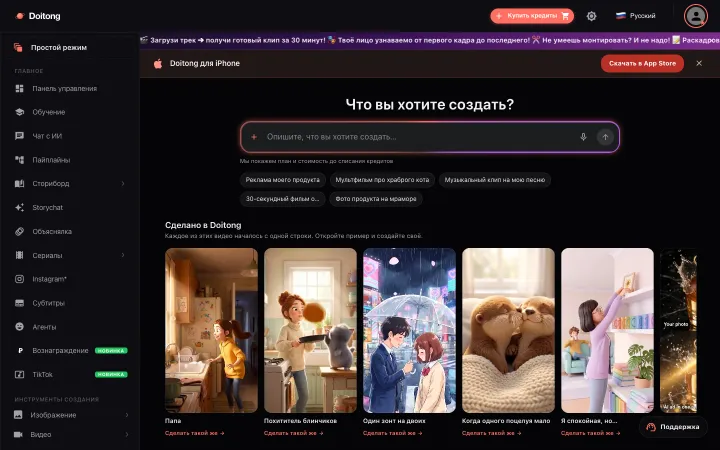Click Сделать такой же under Папа
Viewport: 720px width, 450px height.
pos(194,433)
